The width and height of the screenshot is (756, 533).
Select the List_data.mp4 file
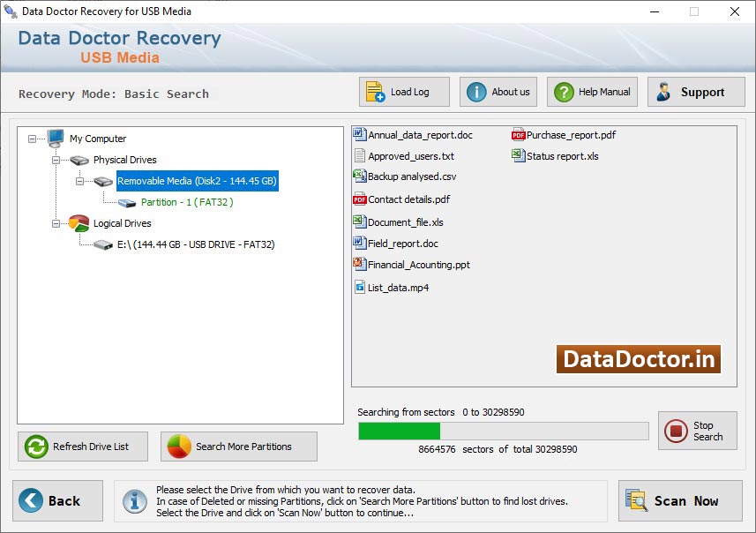(398, 288)
